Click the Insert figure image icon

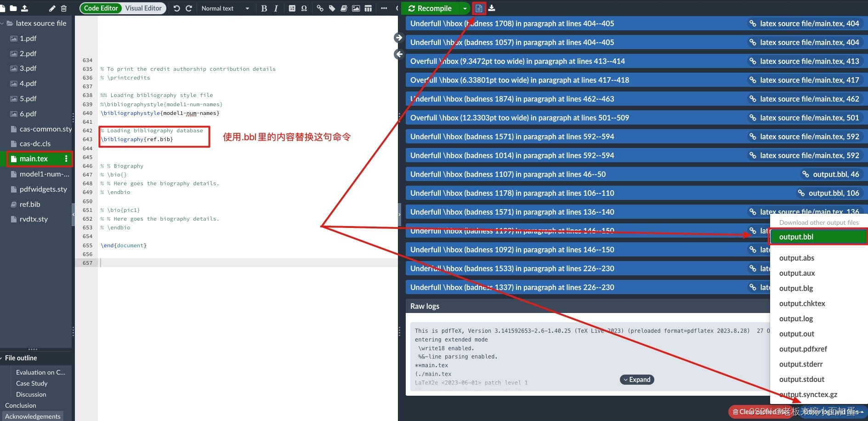pyautogui.click(x=356, y=8)
